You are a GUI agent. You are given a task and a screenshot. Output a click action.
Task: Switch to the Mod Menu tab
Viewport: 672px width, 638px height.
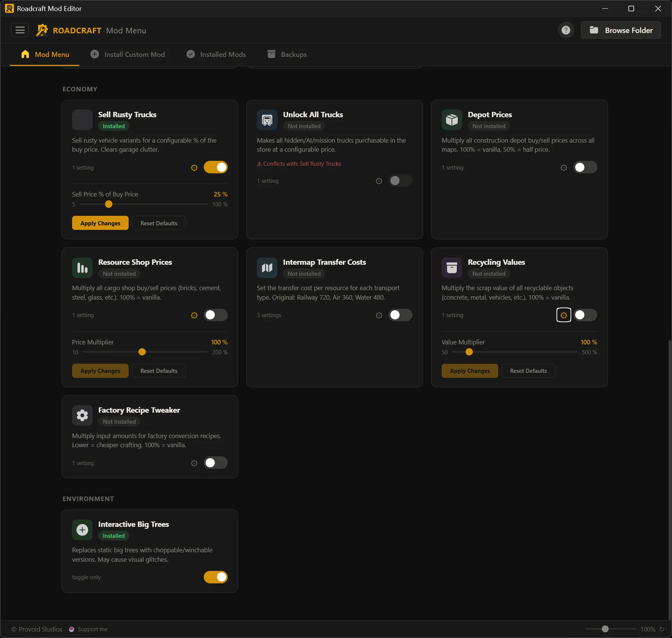pos(45,55)
